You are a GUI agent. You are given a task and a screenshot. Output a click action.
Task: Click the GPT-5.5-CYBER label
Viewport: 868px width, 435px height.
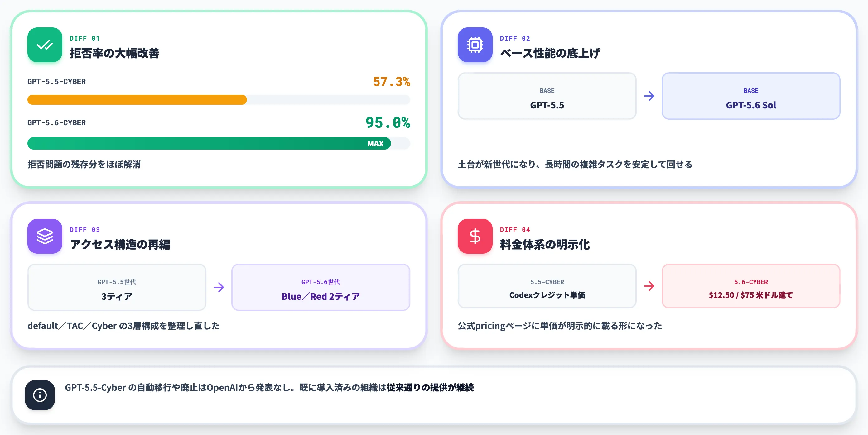[57, 81]
